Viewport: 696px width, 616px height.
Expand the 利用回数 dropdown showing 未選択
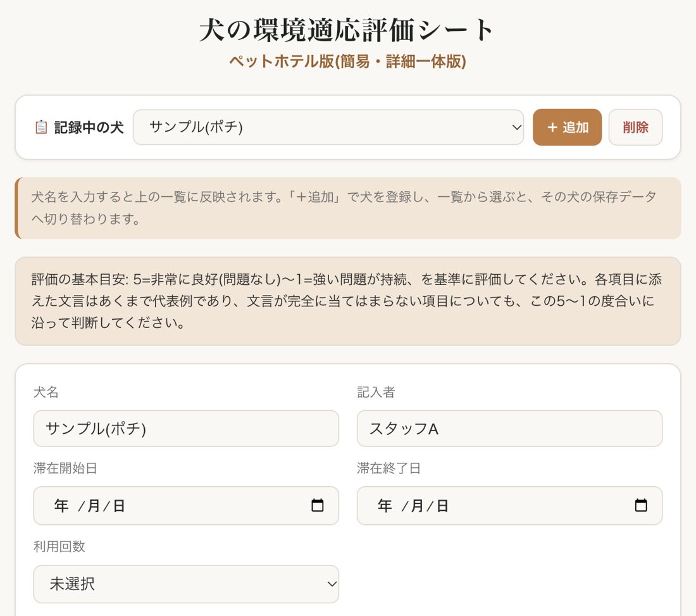(x=186, y=584)
